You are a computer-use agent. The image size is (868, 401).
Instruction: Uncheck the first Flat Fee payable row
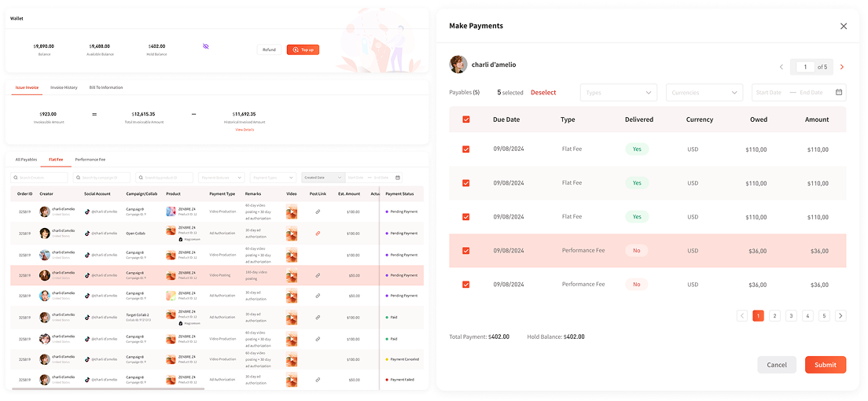(466, 149)
